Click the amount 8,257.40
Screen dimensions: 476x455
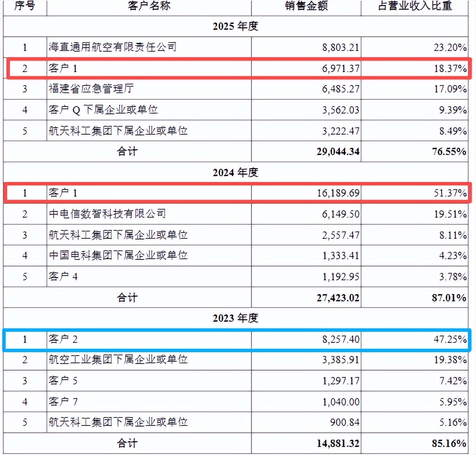click(341, 339)
